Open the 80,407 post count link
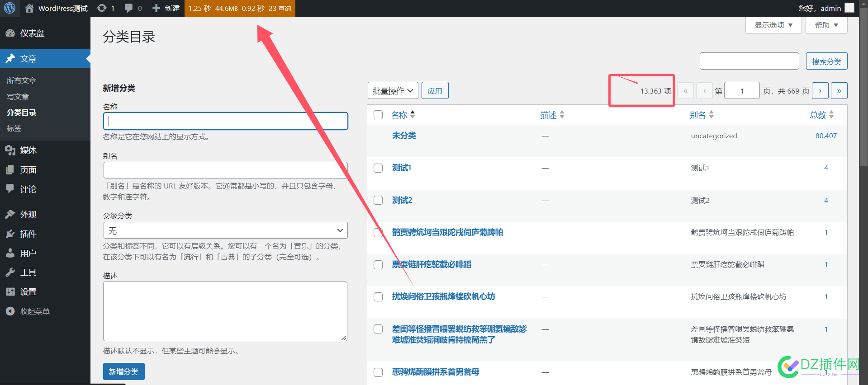868x385 pixels. 826,136
